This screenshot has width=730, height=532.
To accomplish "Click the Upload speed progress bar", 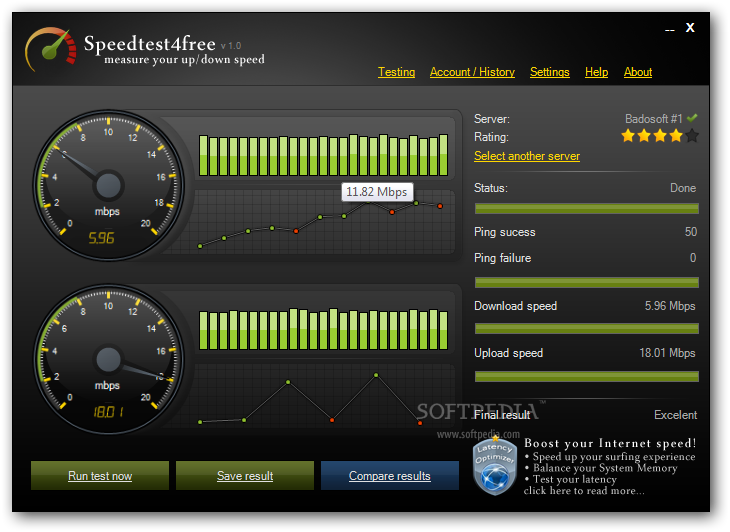I will click(x=587, y=377).
